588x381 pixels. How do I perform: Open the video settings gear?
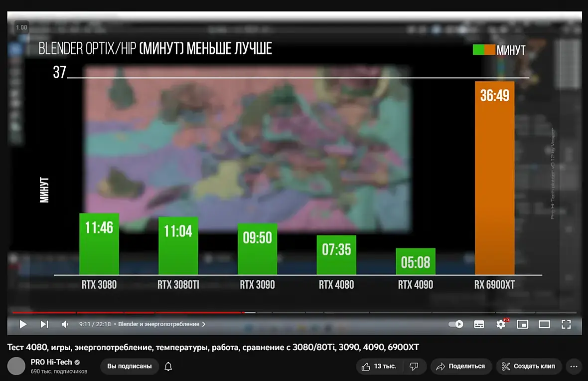pos(501,324)
